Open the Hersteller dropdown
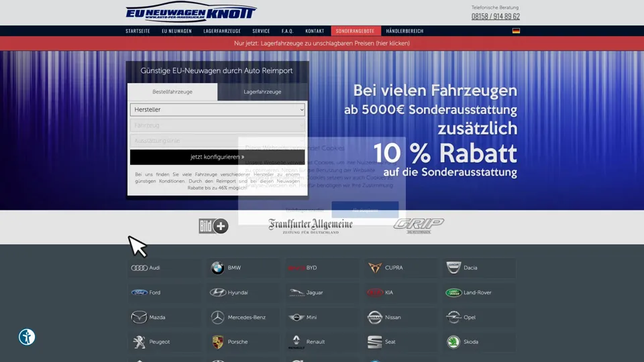The image size is (644, 362). click(217, 109)
